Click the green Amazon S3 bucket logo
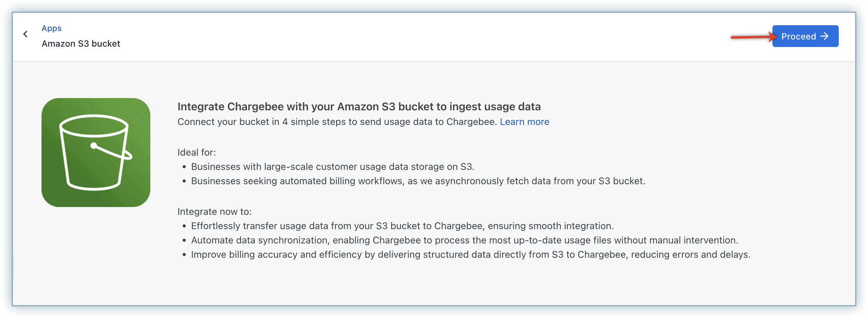This screenshot has height=318, width=868. click(96, 153)
